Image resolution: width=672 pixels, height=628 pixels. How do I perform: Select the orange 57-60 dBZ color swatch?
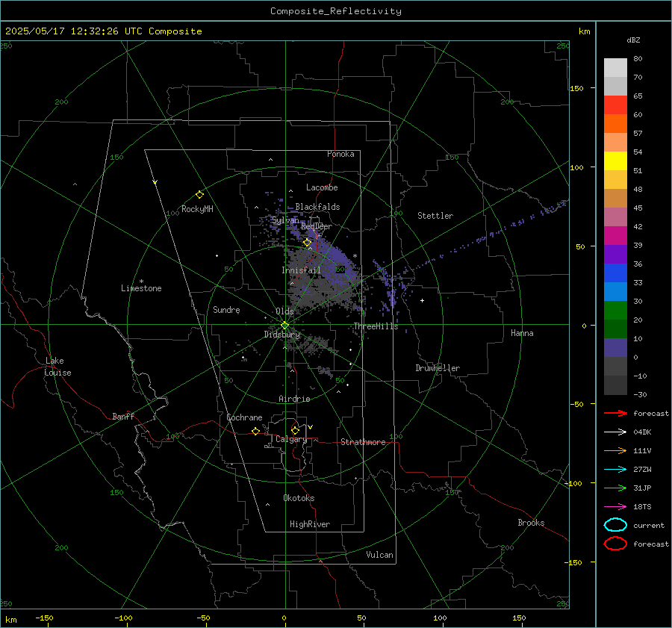coord(615,124)
